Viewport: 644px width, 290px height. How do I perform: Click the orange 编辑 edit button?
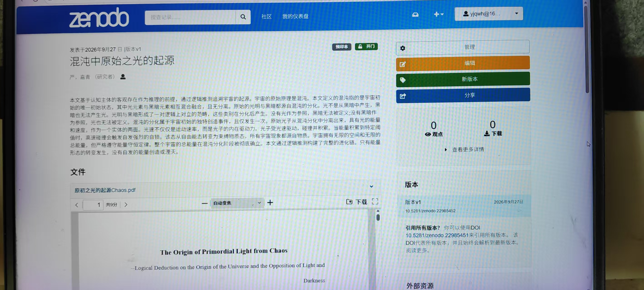tap(463, 63)
